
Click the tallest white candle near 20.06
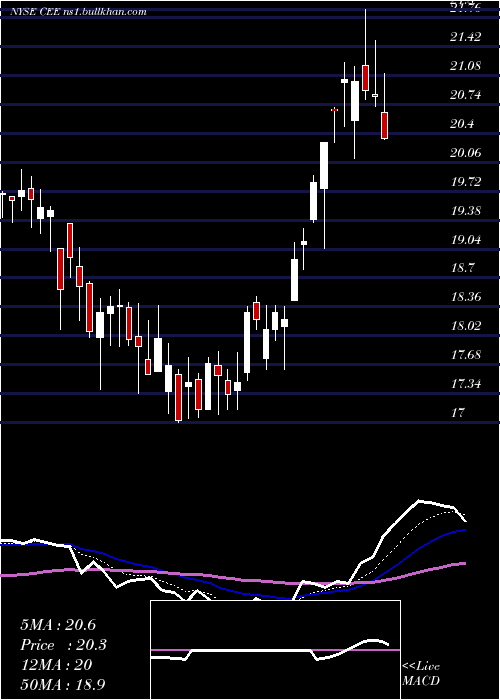point(324,166)
